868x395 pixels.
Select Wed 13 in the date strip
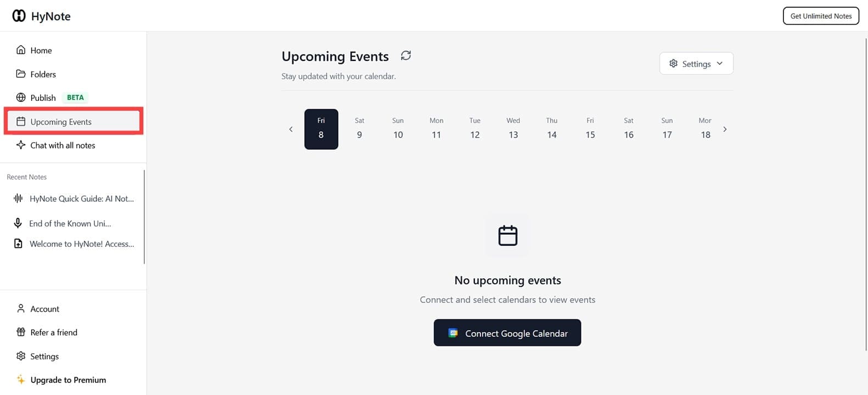pyautogui.click(x=513, y=129)
